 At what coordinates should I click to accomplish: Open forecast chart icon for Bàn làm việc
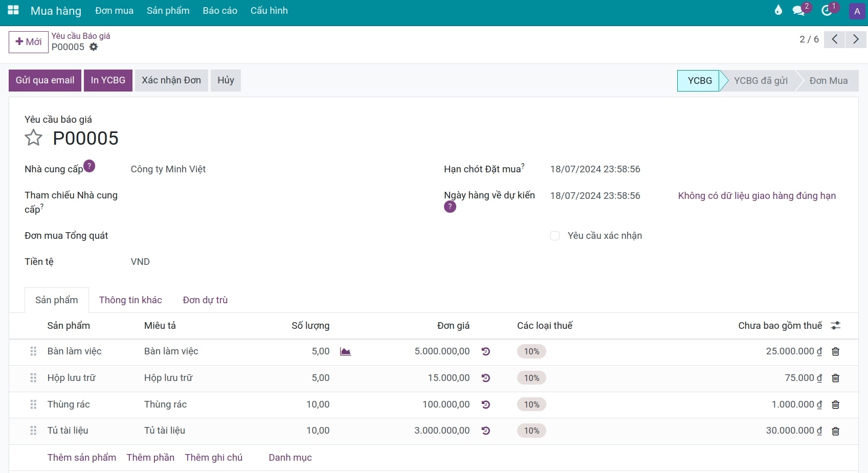tap(345, 351)
